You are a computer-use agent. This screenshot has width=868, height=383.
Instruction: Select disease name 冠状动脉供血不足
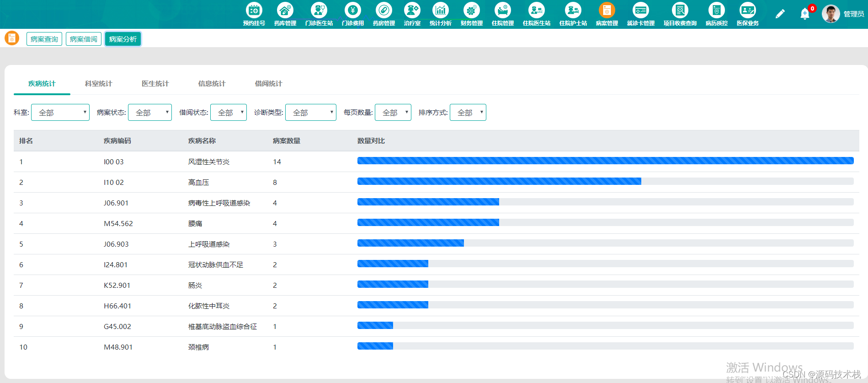tap(216, 265)
